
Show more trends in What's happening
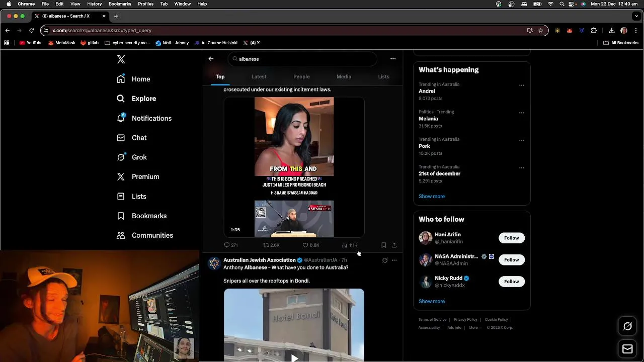[432, 196]
